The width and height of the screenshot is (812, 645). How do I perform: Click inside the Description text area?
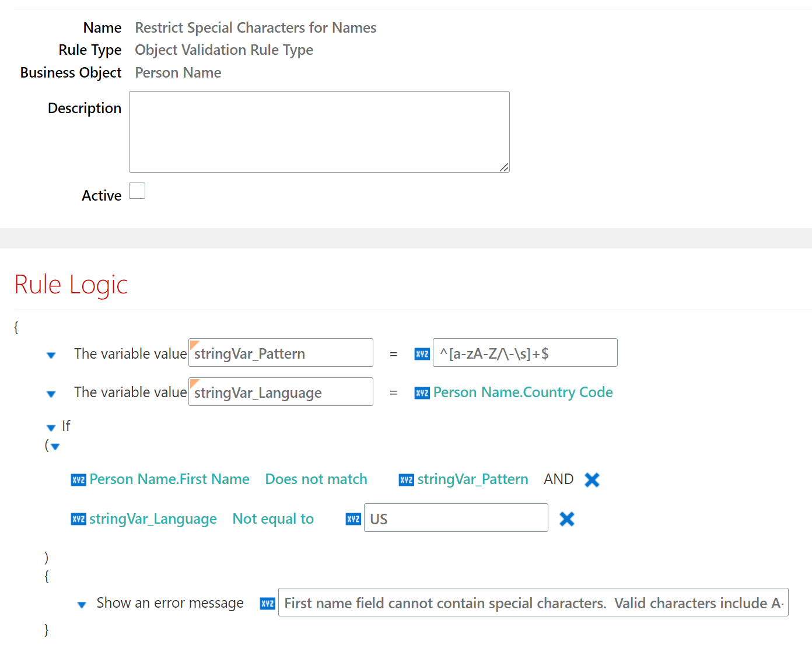[x=318, y=131]
